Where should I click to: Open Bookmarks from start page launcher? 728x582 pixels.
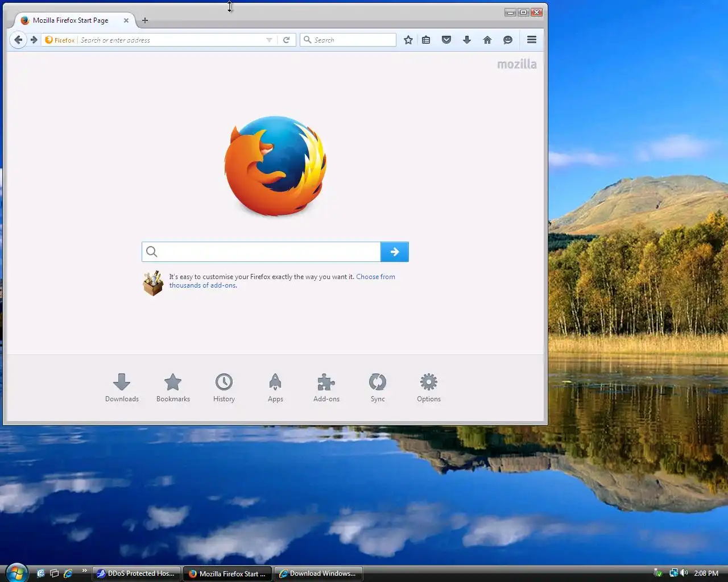coord(173,388)
